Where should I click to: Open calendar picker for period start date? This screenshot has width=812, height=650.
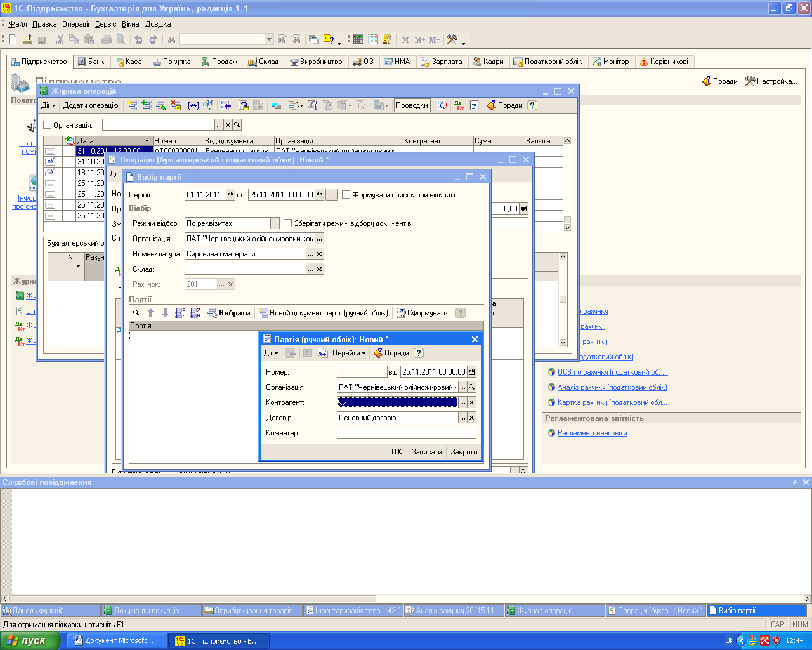click(x=230, y=195)
